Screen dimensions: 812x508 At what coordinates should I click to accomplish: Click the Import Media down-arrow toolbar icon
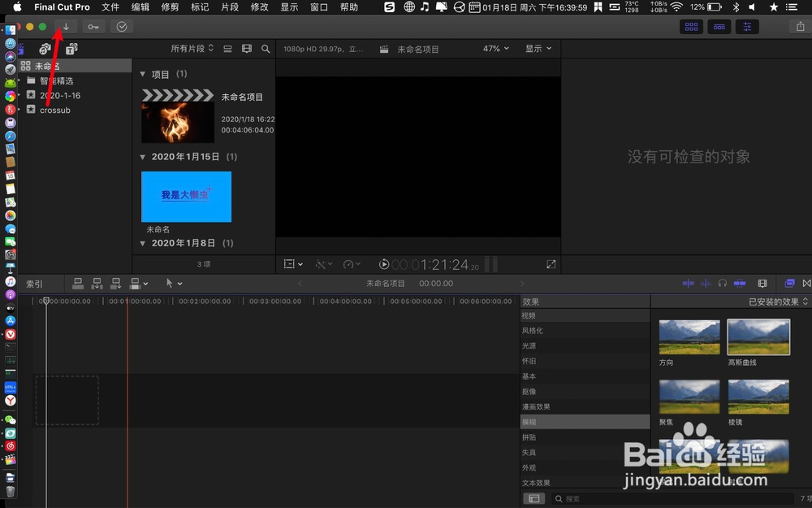[x=66, y=26]
